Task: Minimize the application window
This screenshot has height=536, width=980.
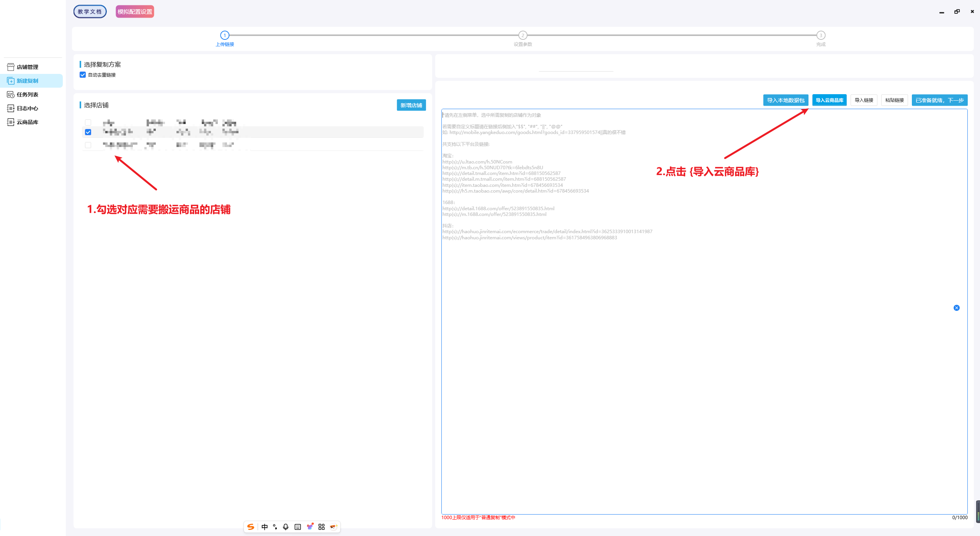Action: point(942,12)
